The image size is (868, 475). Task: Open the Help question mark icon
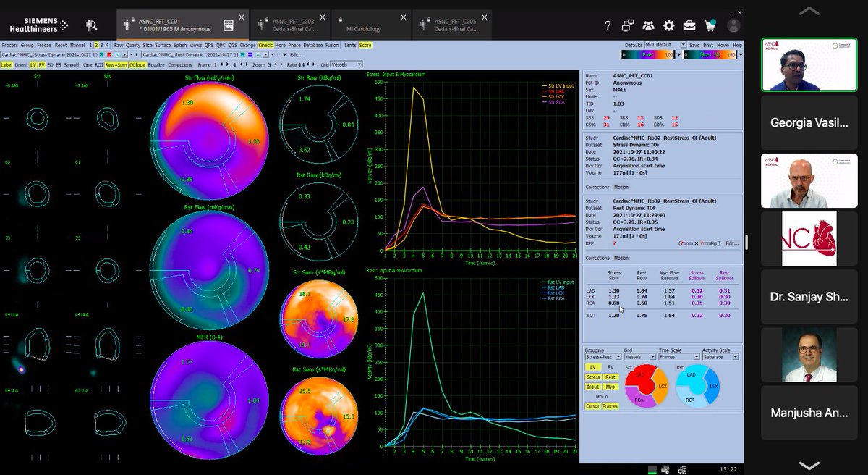tap(608, 25)
